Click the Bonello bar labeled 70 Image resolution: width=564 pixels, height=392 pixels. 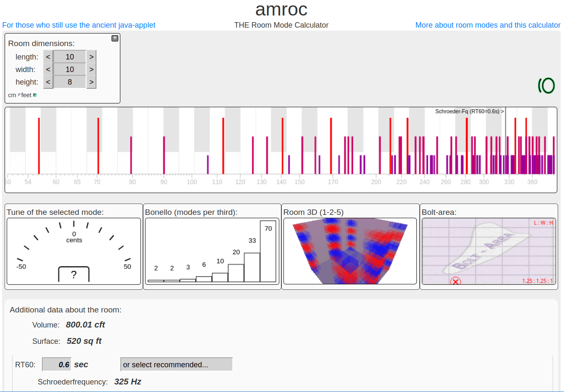click(x=268, y=251)
